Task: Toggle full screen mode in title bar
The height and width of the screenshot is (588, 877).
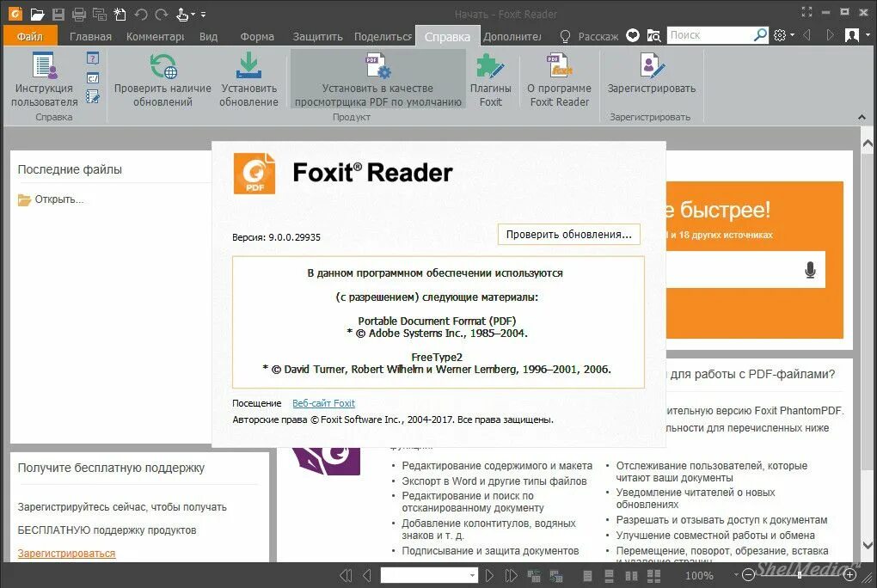Action: 806,12
